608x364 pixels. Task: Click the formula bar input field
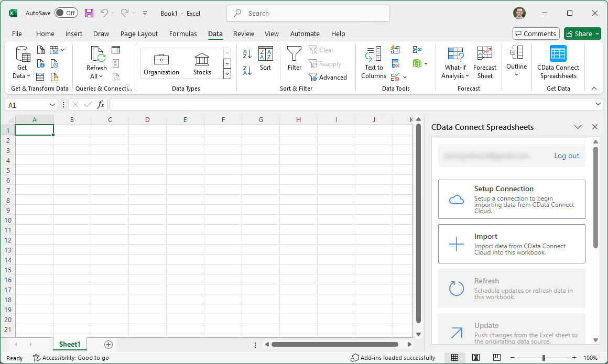pos(351,105)
